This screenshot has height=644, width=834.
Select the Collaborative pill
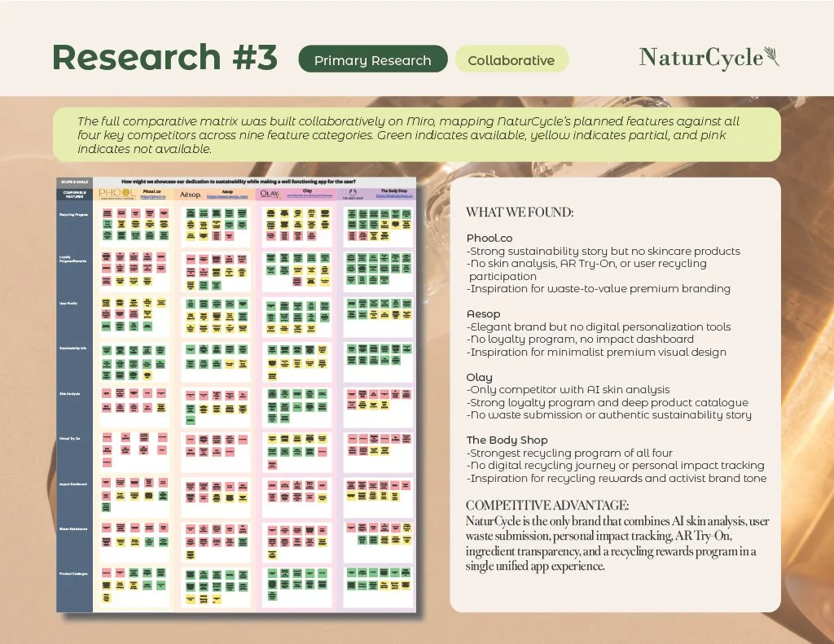(x=511, y=60)
